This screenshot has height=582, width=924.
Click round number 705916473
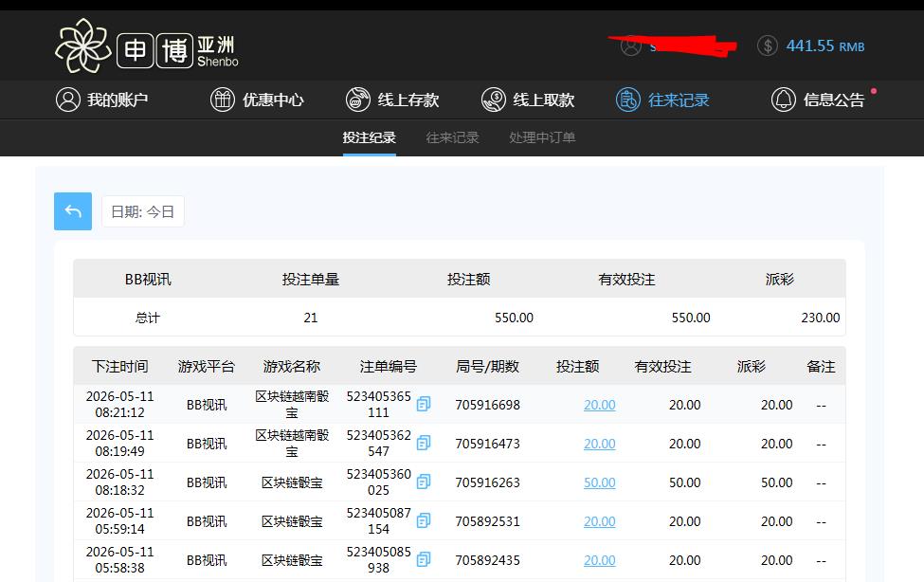pyautogui.click(x=487, y=444)
